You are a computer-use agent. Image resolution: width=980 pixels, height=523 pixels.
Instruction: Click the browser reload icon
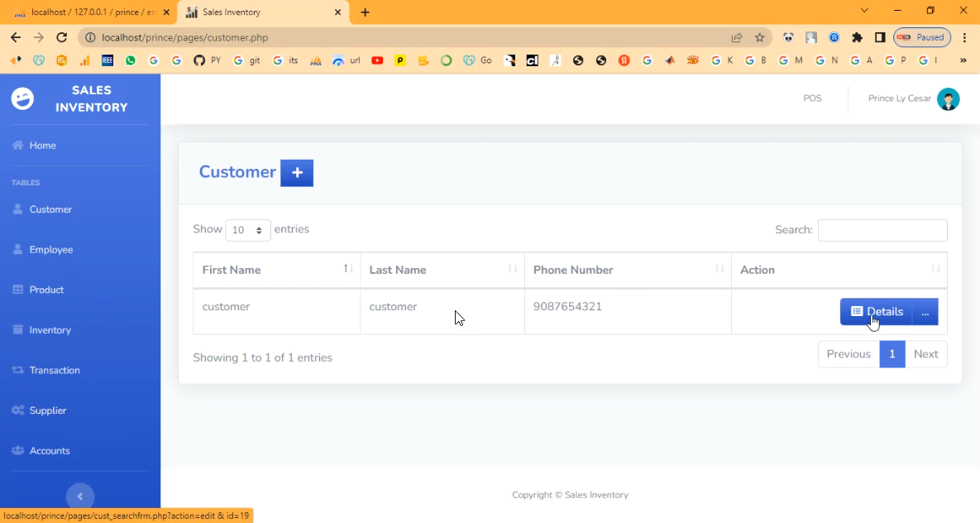tap(61, 37)
